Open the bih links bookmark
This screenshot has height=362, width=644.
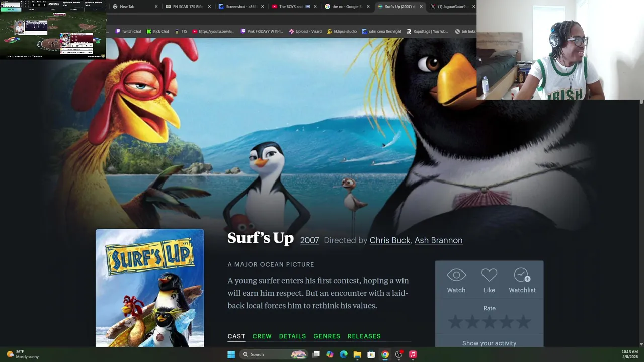pos(465,31)
